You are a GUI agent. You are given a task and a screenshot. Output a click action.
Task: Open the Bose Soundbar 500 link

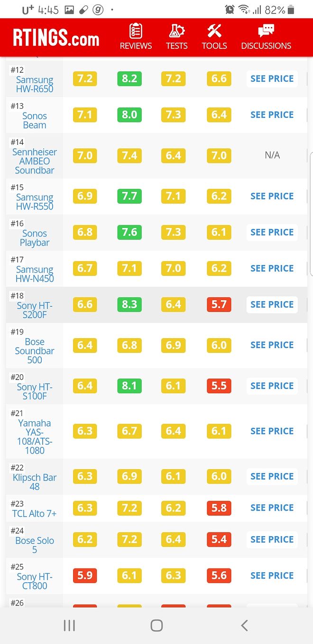click(35, 350)
